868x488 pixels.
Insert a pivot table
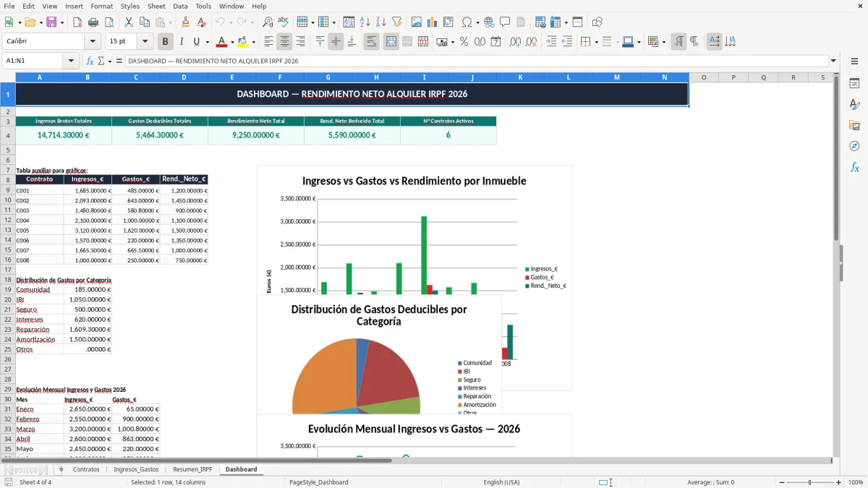click(448, 22)
